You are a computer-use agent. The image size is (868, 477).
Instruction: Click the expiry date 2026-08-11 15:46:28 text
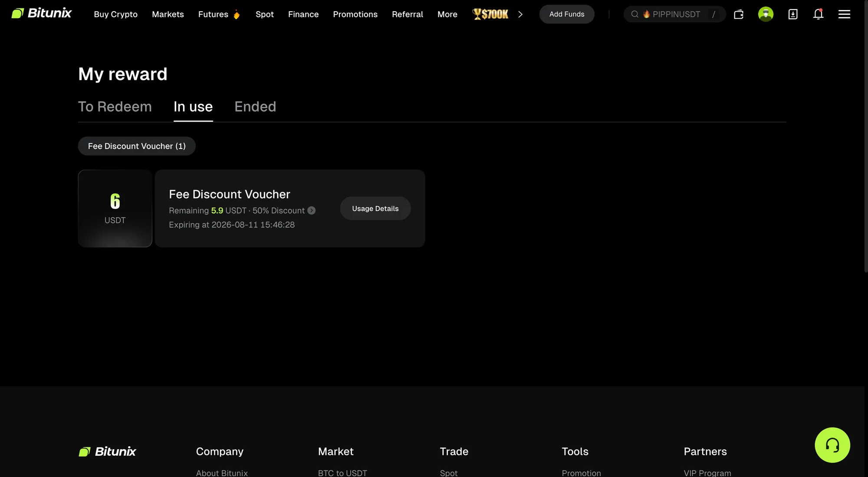(253, 225)
